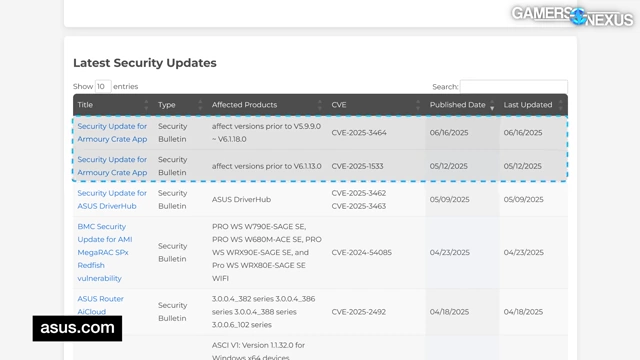
Task: Click the Title column sort arrows icon
Action: click(x=146, y=105)
